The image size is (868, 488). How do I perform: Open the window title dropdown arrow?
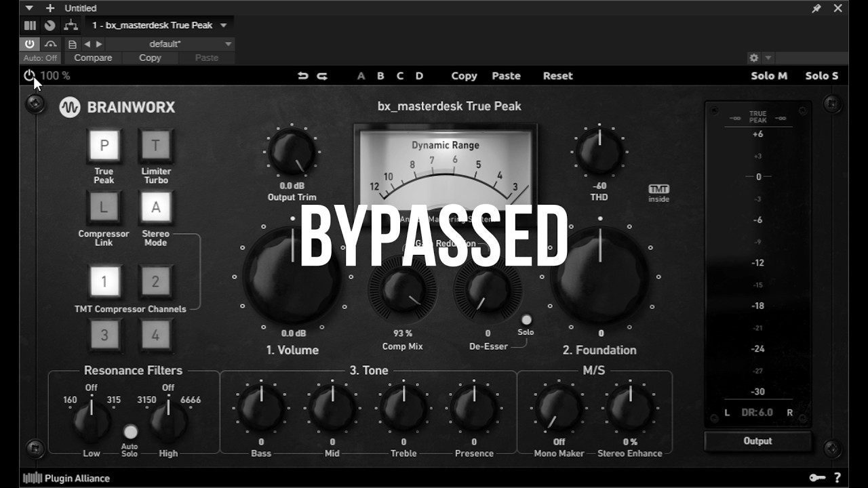[x=29, y=8]
